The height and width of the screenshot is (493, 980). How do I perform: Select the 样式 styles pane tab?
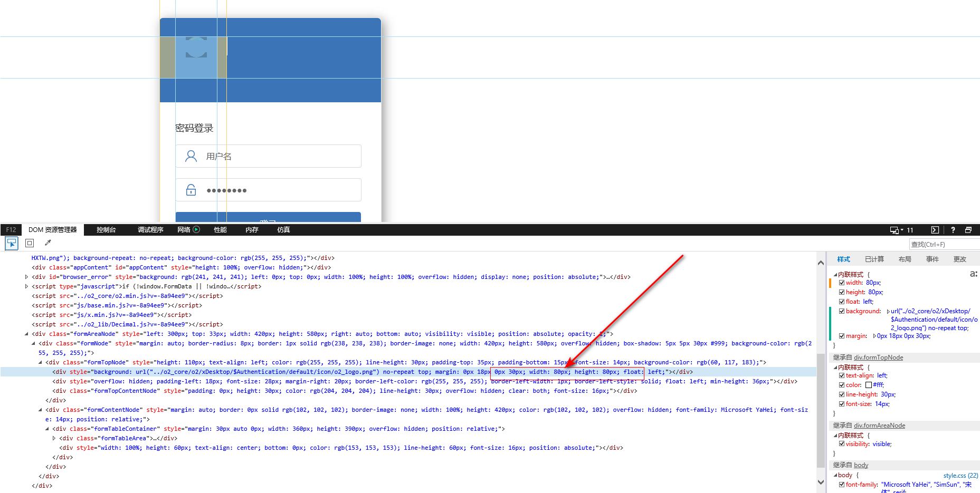pos(843,259)
